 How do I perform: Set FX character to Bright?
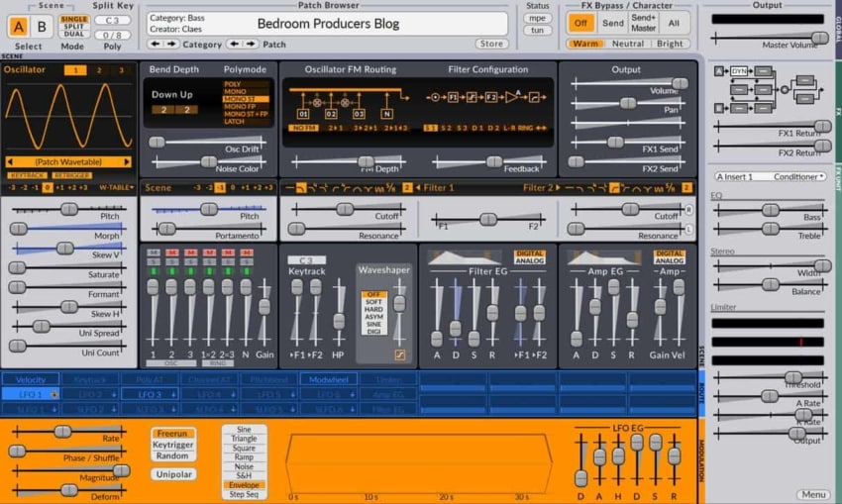pos(669,44)
